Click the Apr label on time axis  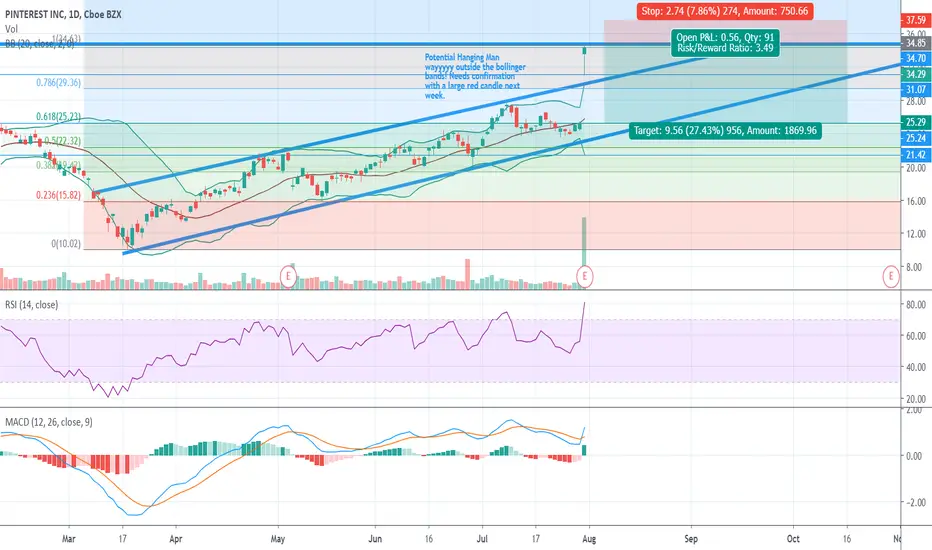coord(175,539)
